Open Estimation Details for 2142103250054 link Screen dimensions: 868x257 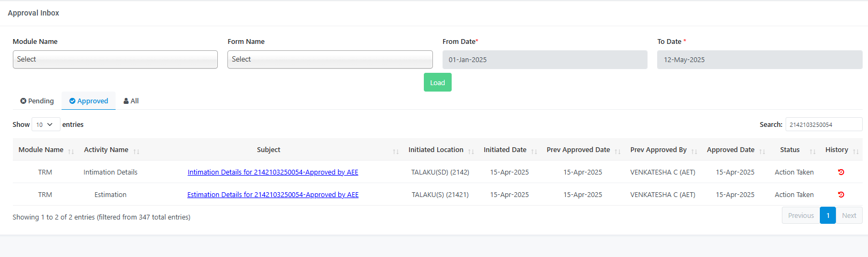(273, 194)
